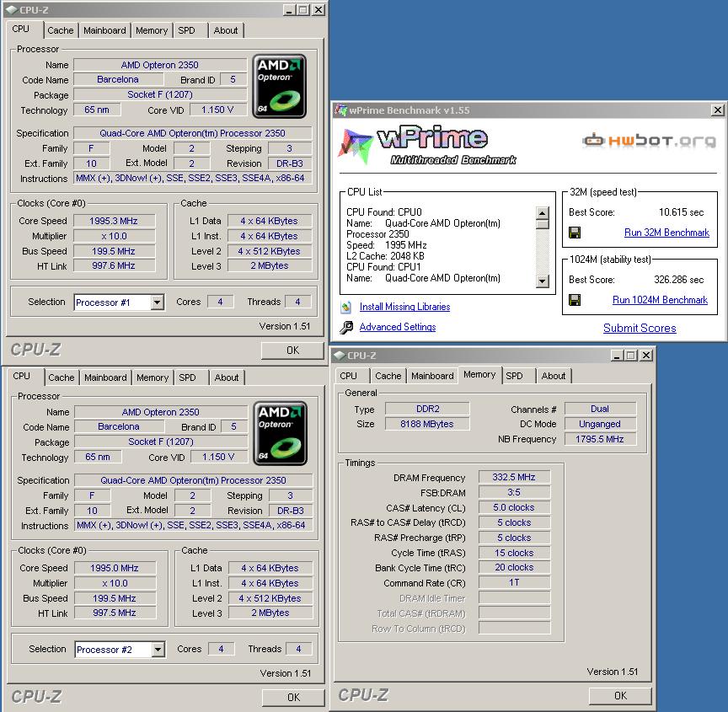Viewport: 728px width, 712px height.
Task: Click the wPrime title bar icon
Action: [x=341, y=110]
